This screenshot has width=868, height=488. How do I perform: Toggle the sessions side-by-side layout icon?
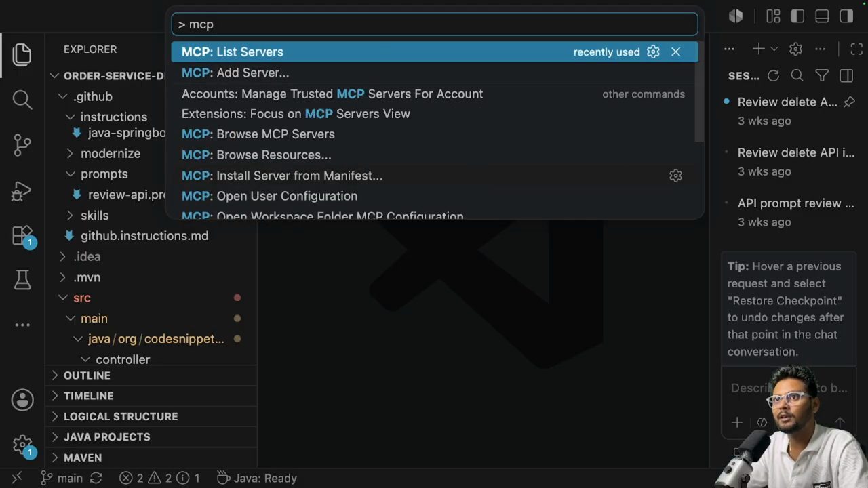846,76
